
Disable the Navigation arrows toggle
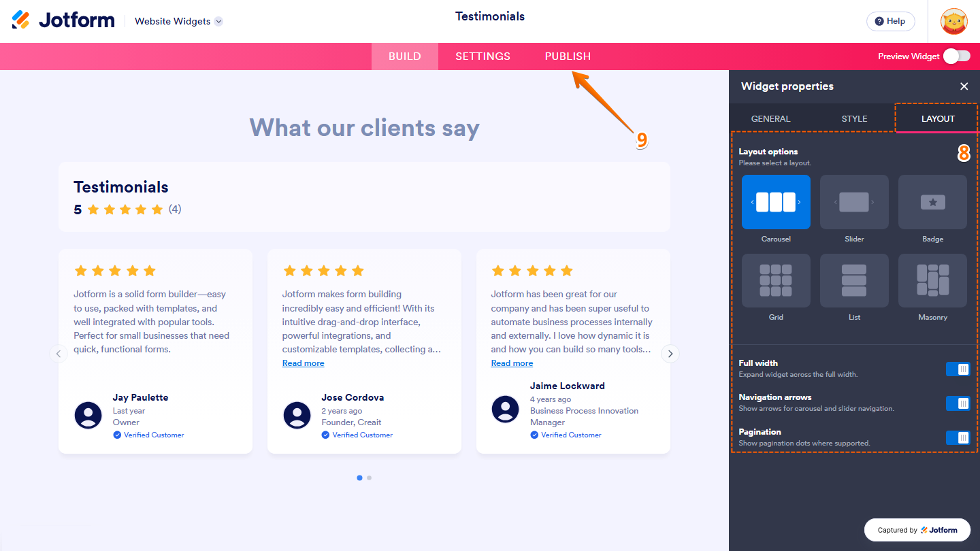coord(958,403)
